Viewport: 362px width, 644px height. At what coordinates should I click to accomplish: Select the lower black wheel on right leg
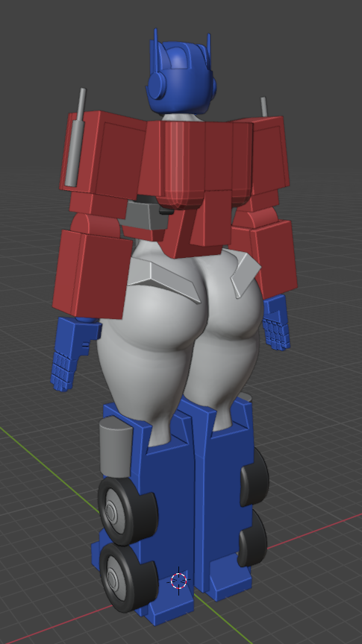pos(252,538)
